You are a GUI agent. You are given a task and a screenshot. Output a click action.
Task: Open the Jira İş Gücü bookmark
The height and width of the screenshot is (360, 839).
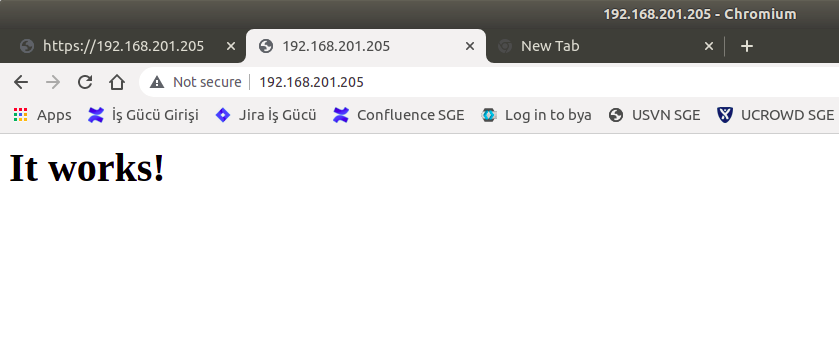point(266,115)
